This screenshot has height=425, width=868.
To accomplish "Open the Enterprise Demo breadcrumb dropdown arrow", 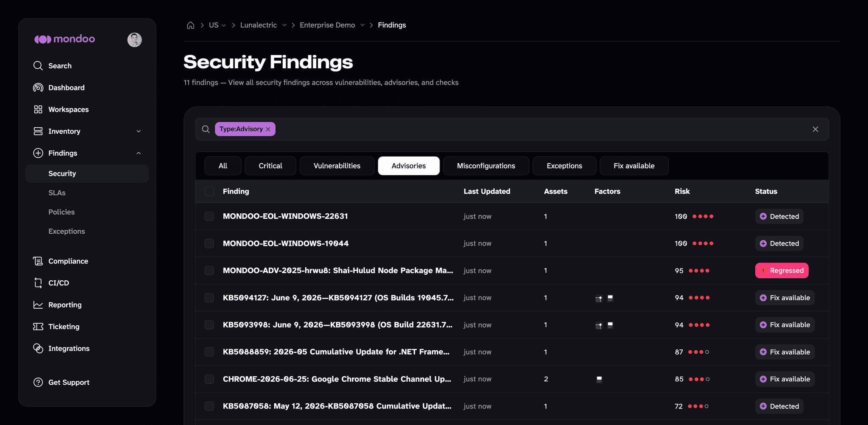I will pos(362,25).
